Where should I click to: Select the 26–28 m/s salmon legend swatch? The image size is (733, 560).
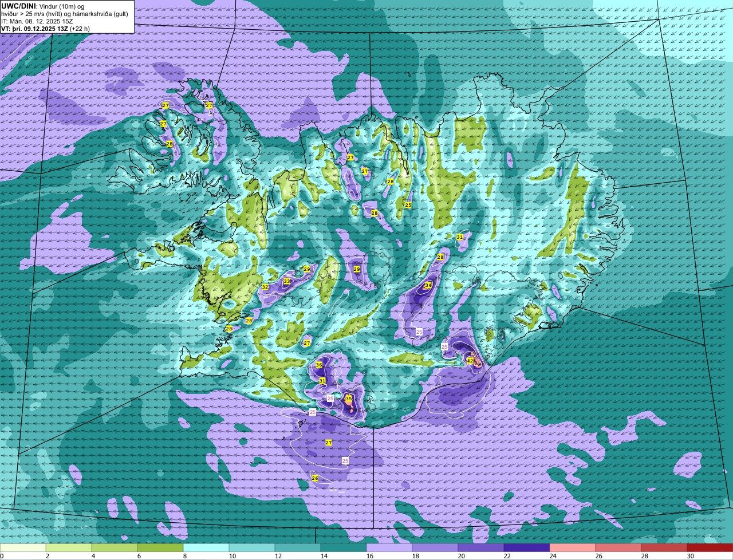(618, 548)
